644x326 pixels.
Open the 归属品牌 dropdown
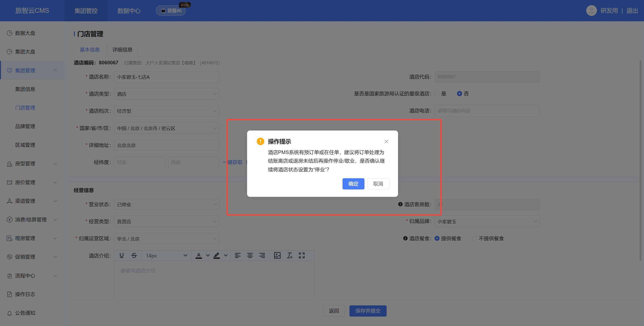tap(487, 222)
